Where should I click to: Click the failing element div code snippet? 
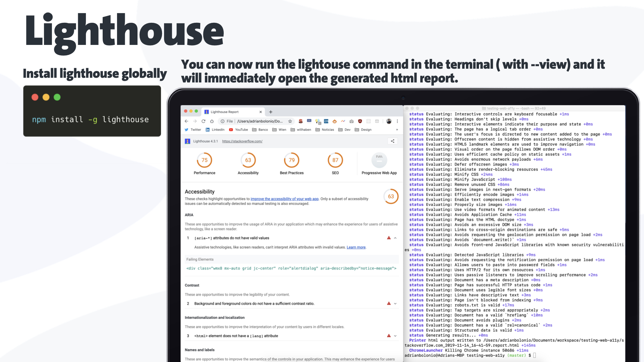(x=291, y=268)
